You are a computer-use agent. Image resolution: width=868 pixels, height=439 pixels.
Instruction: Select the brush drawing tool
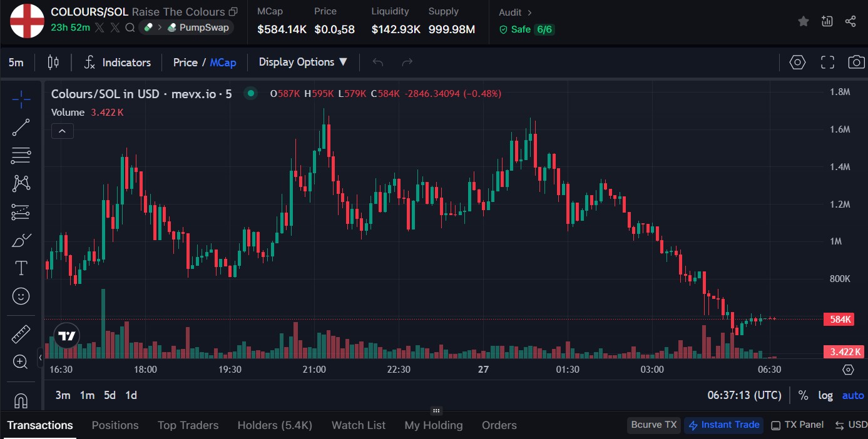[21, 240]
